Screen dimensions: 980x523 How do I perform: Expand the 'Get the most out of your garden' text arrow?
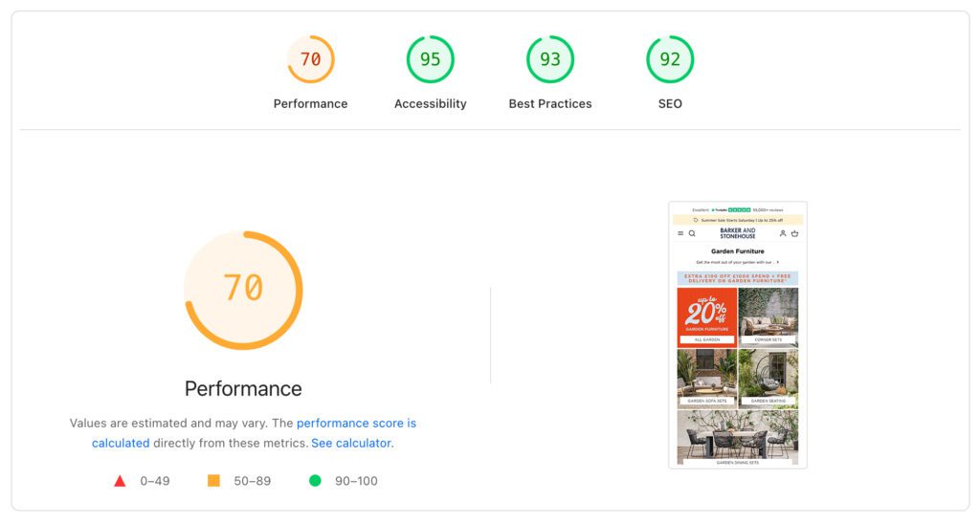777,262
